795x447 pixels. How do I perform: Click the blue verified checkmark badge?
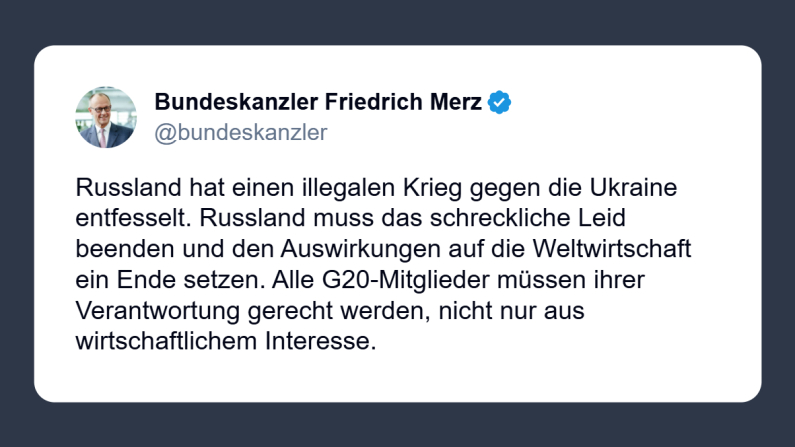pos(500,102)
